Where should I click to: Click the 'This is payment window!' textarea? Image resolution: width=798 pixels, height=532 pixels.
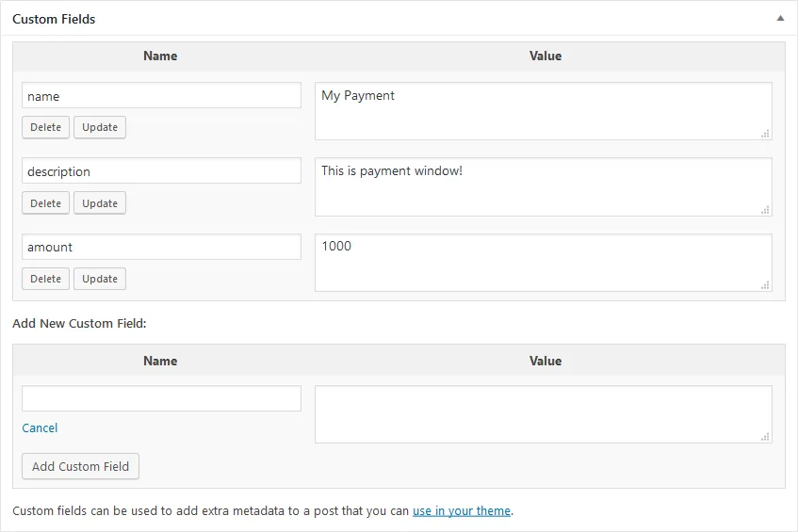pos(543,186)
